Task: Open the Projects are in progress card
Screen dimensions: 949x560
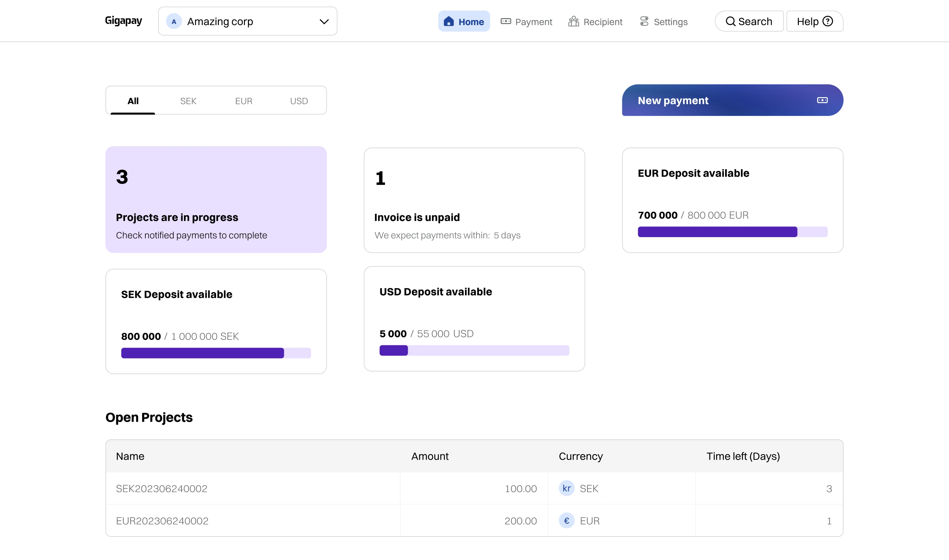Action: click(x=216, y=199)
